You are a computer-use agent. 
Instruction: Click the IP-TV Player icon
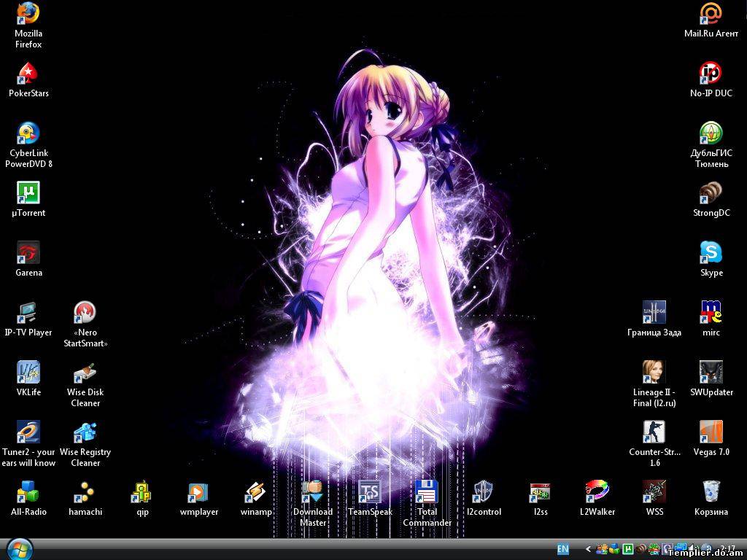pyautogui.click(x=28, y=312)
